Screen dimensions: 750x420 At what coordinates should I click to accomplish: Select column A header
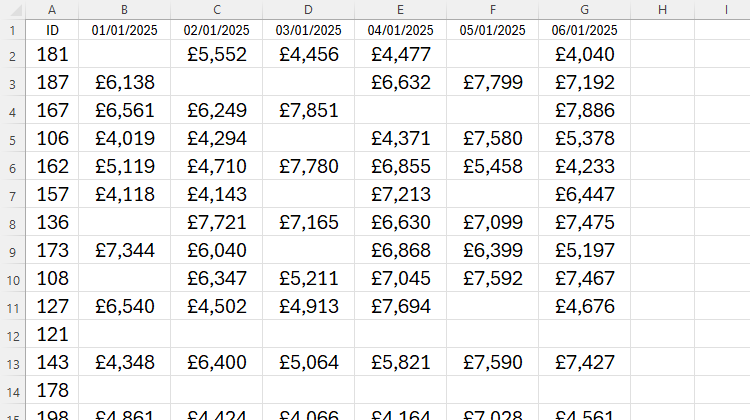point(52,10)
